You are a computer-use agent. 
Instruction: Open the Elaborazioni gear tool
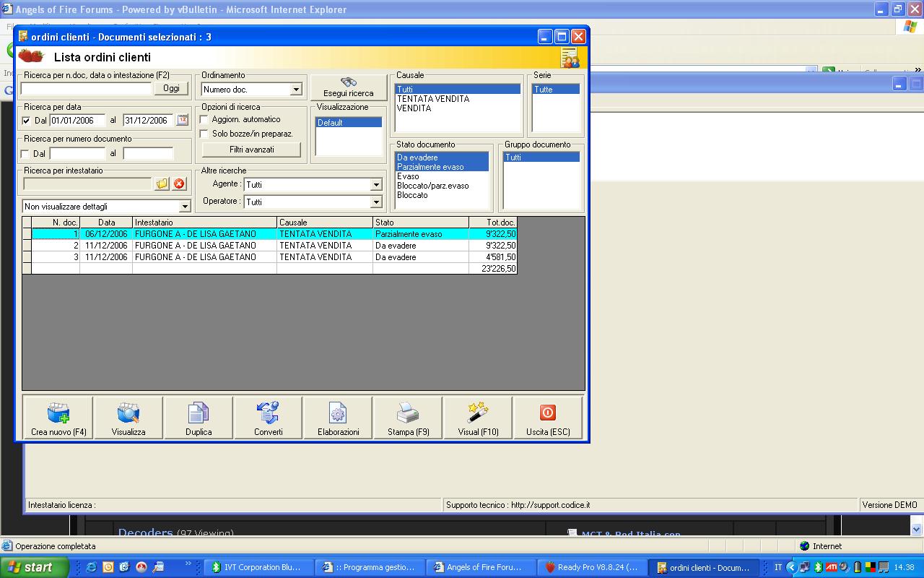(338, 418)
